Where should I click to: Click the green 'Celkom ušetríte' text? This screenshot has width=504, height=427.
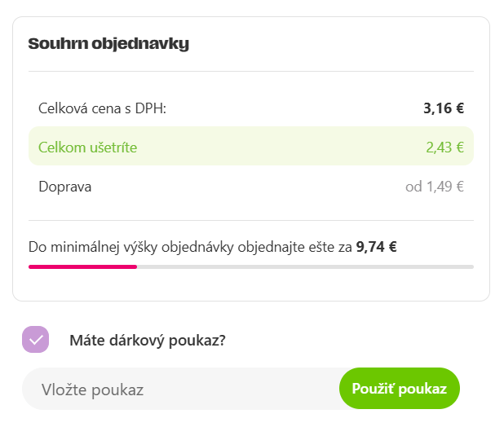point(87,147)
